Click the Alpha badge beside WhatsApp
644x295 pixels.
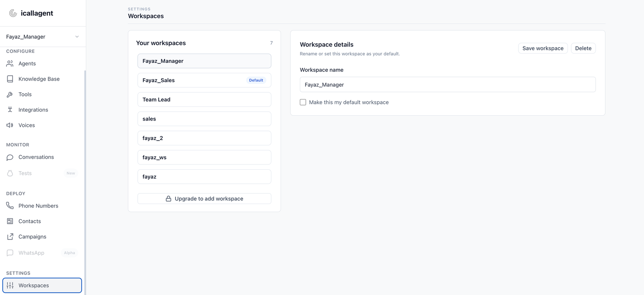tap(70, 253)
